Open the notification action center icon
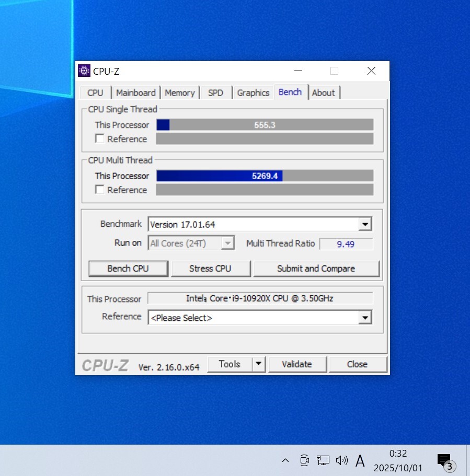Image resolution: width=470 pixels, height=476 pixels. point(444,460)
